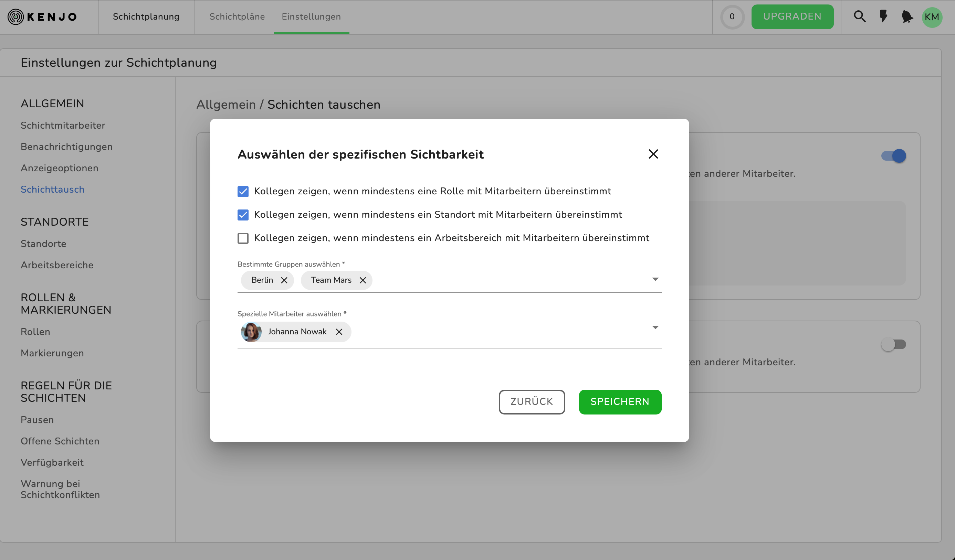Open the KM user avatar menu
Image resolution: width=955 pixels, height=560 pixels.
click(x=932, y=17)
